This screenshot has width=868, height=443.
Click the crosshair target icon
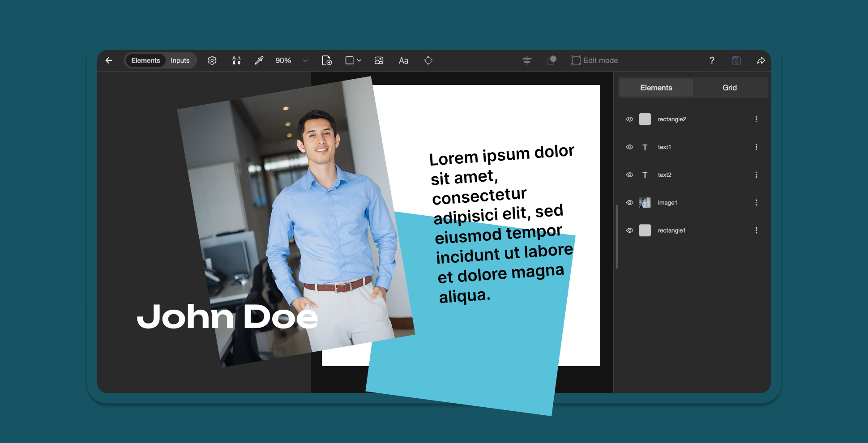pyautogui.click(x=428, y=60)
